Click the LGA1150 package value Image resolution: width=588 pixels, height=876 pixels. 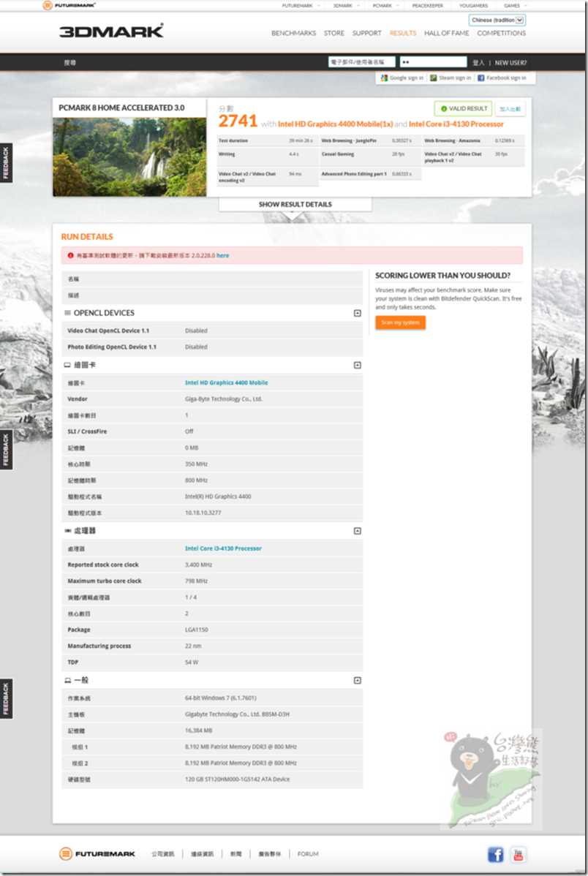point(196,630)
